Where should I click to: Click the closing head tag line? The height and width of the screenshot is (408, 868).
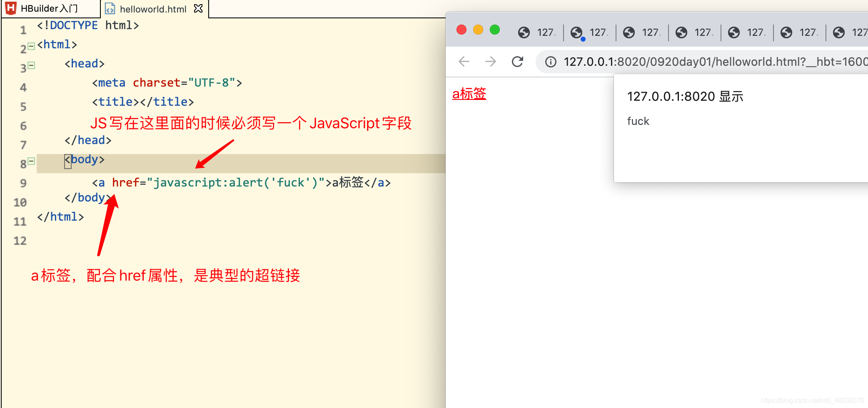tap(88, 140)
